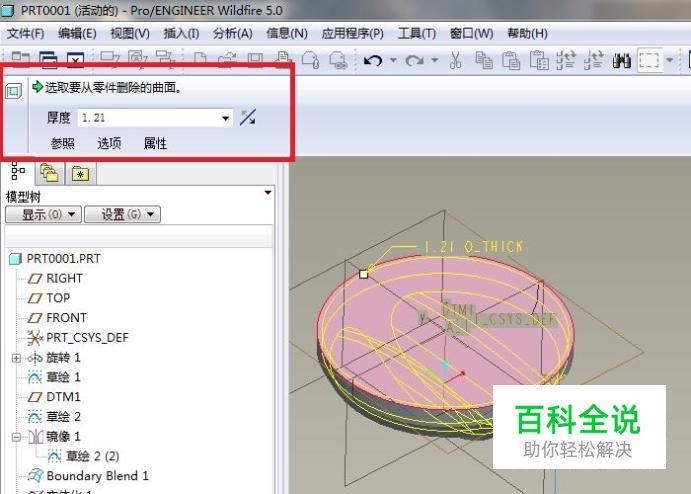Click the print icon

[283, 60]
